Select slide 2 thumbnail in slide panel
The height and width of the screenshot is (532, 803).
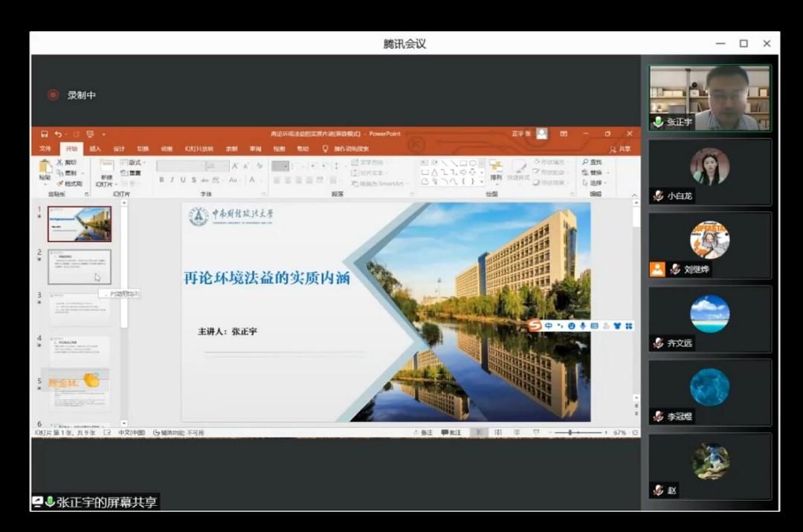coord(80,267)
